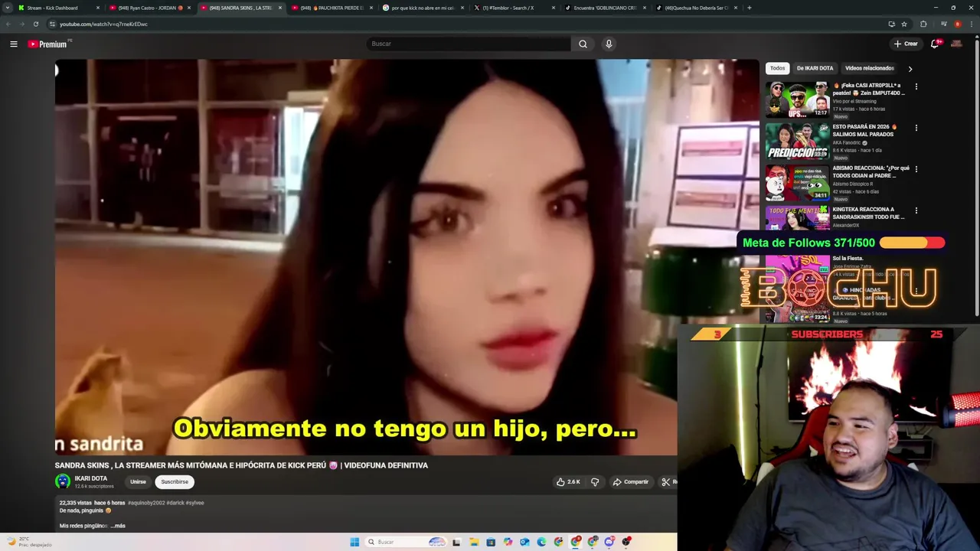This screenshot has width=980, height=551.
Task: Open Task View on taskbar
Action: pyautogui.click(x=456, y=542)
